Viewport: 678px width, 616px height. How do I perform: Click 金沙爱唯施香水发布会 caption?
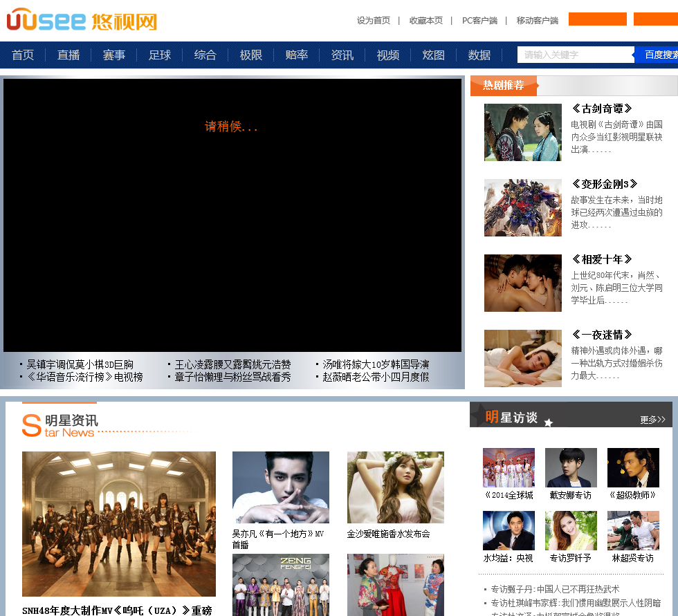coord(388,534)
